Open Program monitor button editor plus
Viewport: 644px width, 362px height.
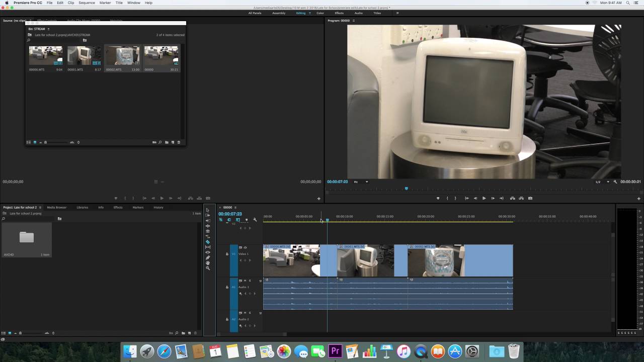(x=638, y=199)
